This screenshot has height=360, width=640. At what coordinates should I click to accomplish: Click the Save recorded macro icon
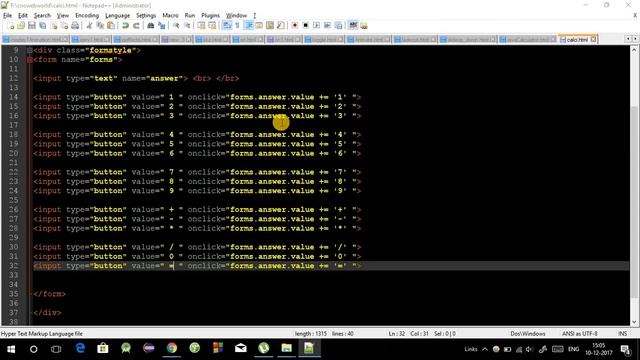pyautogui.click(x=338, y=26)
